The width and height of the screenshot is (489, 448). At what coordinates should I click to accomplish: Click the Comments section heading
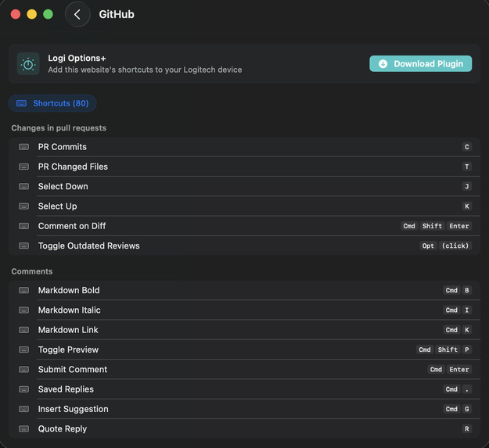pyautogui.click(x=32, y=271)
